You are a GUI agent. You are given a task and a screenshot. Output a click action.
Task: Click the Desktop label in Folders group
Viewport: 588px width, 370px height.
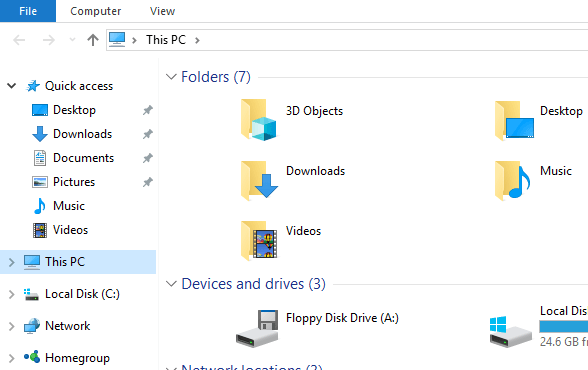561,111
